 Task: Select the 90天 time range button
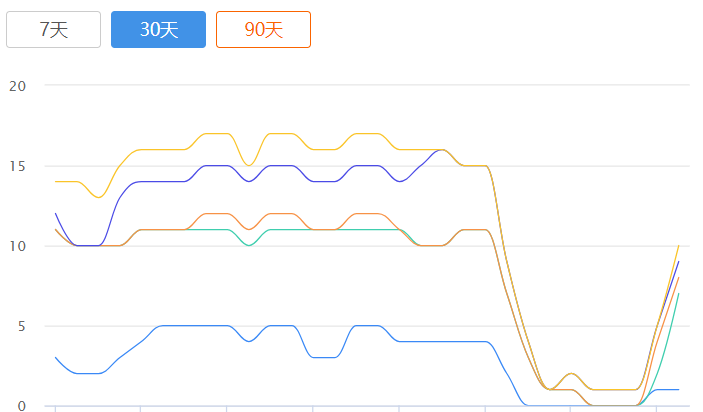[x=263, y=29]
